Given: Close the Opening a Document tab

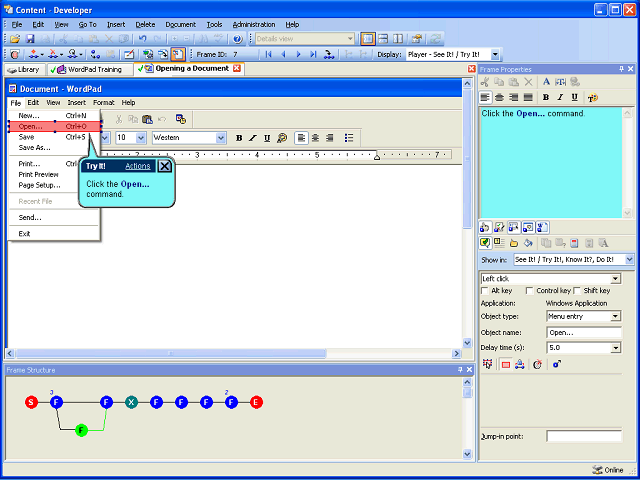Looking at the screenshot, I should pyautogui.click(x=236, y=69).
